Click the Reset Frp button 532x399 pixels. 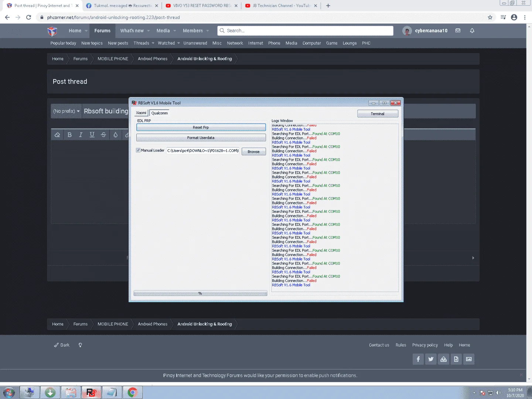(201, 127)
